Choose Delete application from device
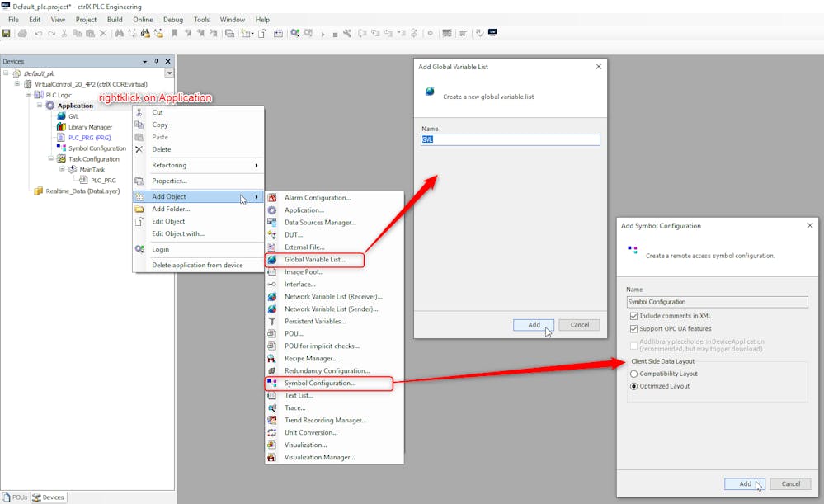Image resolution: width=824 pixels, height=504 pixels. 198,266
